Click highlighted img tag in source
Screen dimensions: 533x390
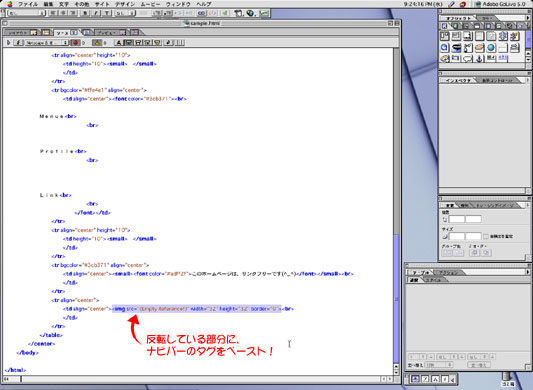click(x=197, y=309)
